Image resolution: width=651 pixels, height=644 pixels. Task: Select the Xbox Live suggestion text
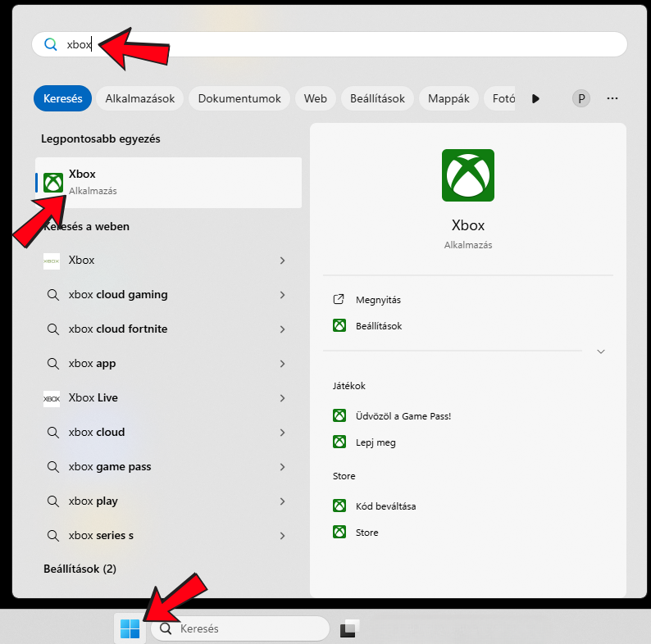[93, 397]
